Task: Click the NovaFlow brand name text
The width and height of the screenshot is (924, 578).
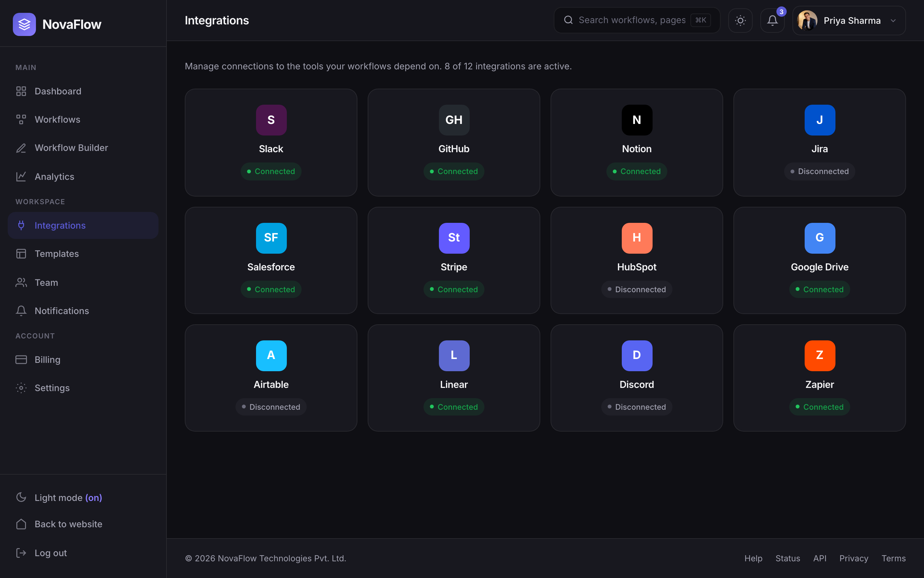Action: point(72,24)
